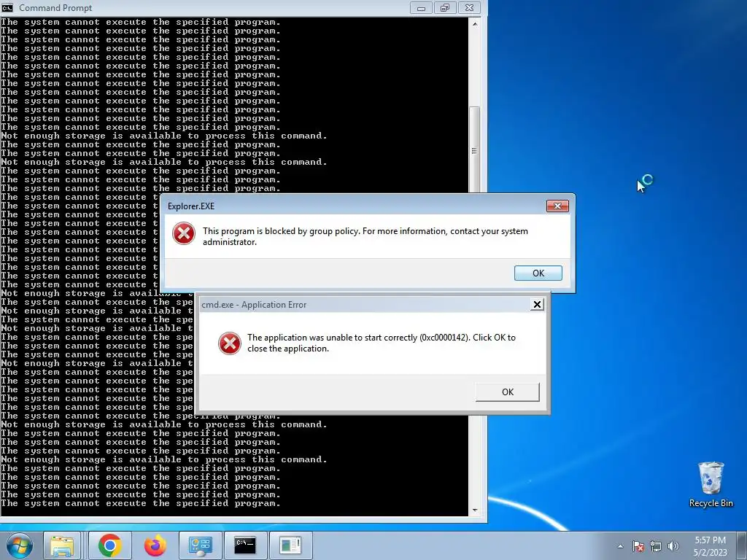Click OK in Explorer.EXE dialog

pyautogui.click(x=538, y=273)
